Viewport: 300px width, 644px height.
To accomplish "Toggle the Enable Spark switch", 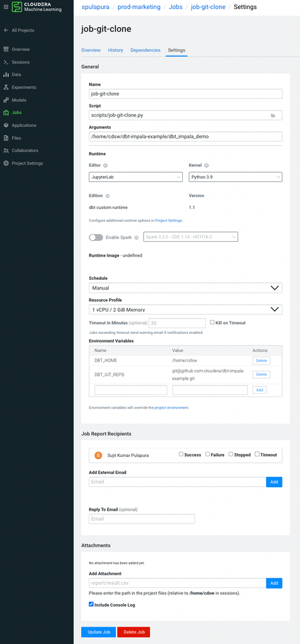I will tap(96, 237).
